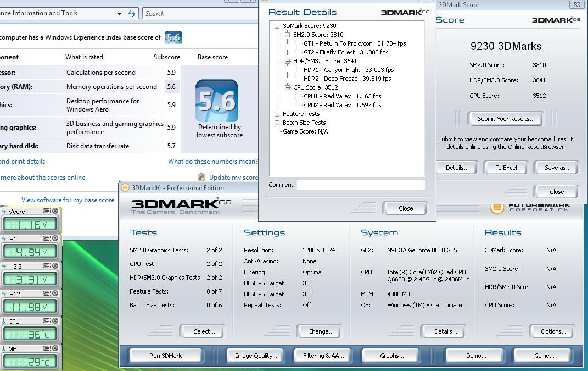
Task: Click the Save as button
Action: [558, 168]
